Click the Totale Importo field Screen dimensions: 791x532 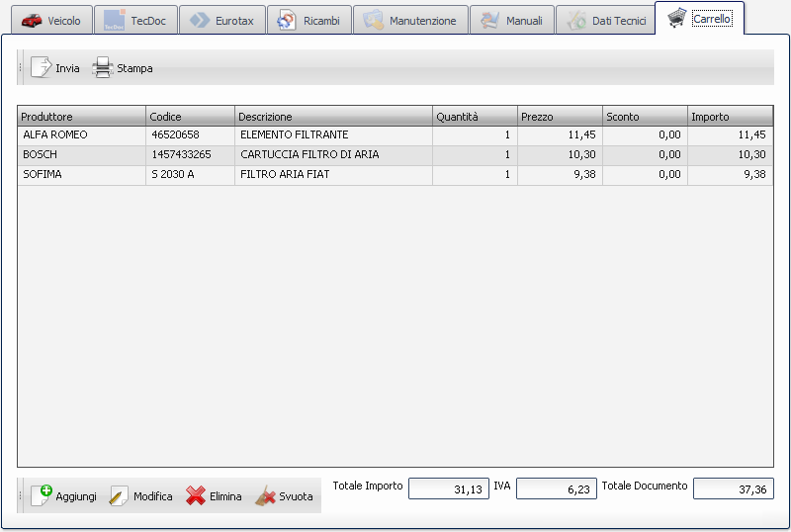[449, 488]
